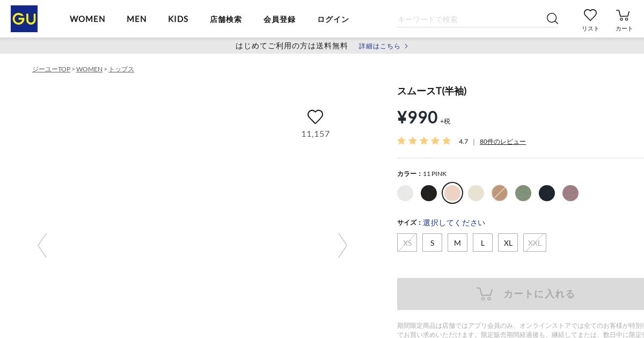Click the search magnifier icon
The image size is (644, 338).
552,19
